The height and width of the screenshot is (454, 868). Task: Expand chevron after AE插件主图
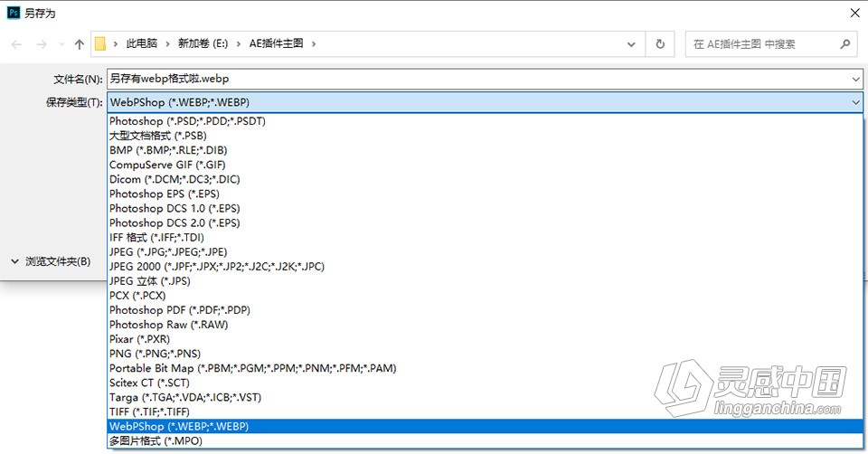314,43
